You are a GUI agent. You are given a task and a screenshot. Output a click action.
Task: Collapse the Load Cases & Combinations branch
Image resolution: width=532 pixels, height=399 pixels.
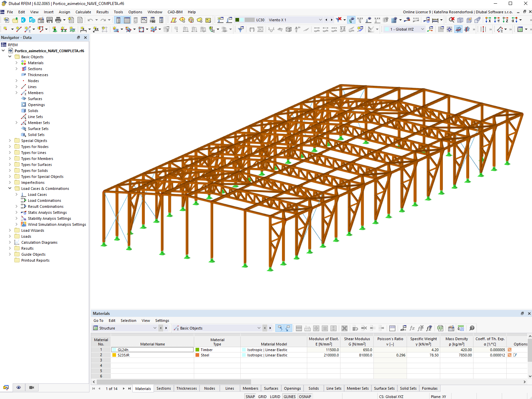pyautogui.click(x=10, y=188)
